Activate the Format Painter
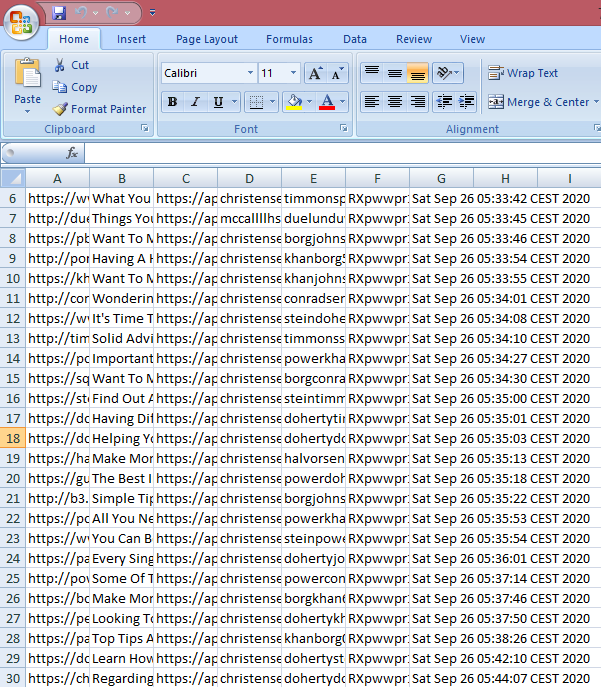The width and height of the screenshot is (601, 687). [99, 109]
